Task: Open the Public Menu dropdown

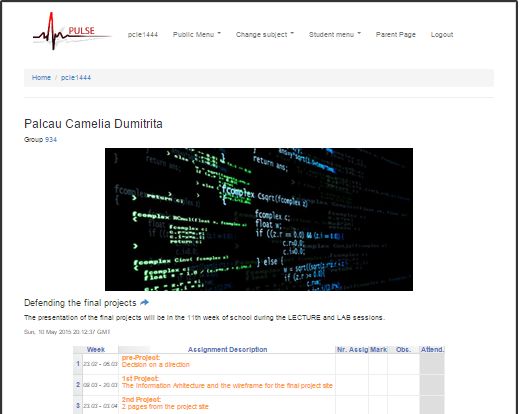Action: 197,34
